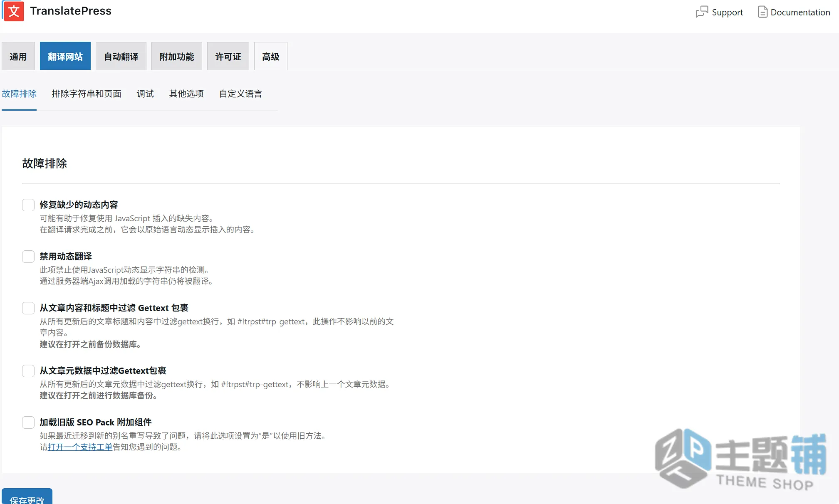This screenshot has height=504, width=839.
Task: Open the 许可证 tab
Action: (x=228, y=56)
